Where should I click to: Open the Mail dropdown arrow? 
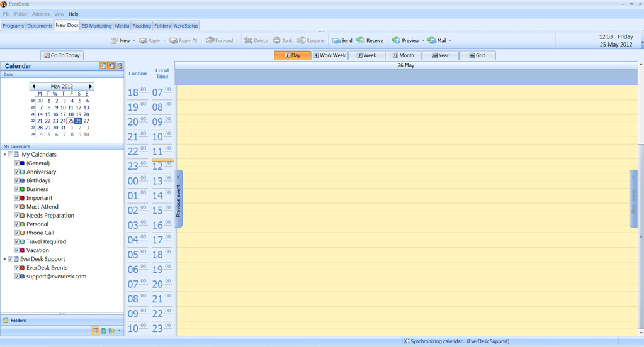[450, 40]
